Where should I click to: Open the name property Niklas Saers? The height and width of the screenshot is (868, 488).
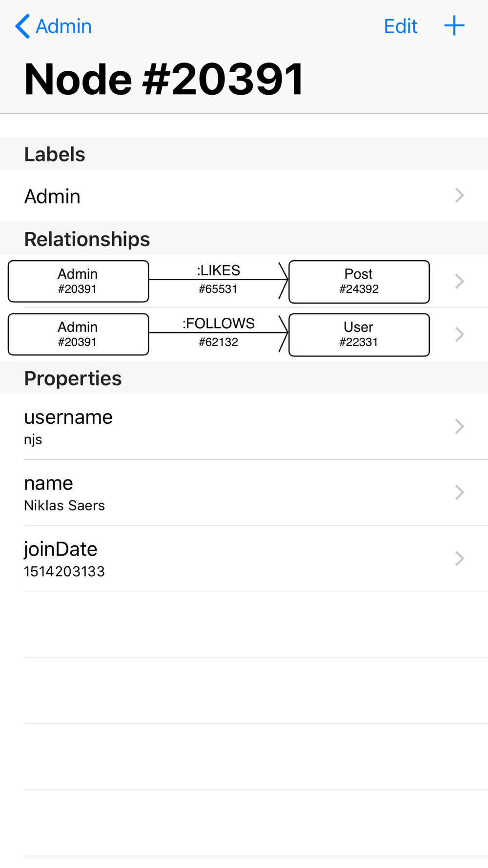pyautogui.click(x=244, y=493)
